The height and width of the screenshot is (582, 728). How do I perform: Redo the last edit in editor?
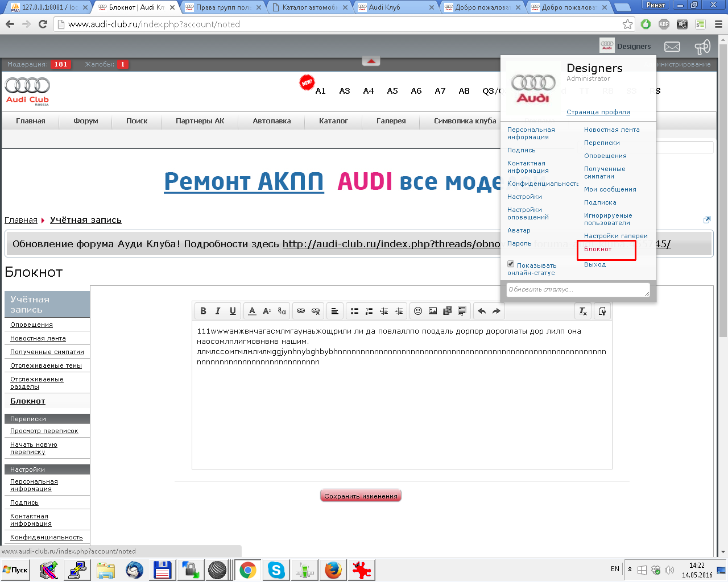click(497, 311)
